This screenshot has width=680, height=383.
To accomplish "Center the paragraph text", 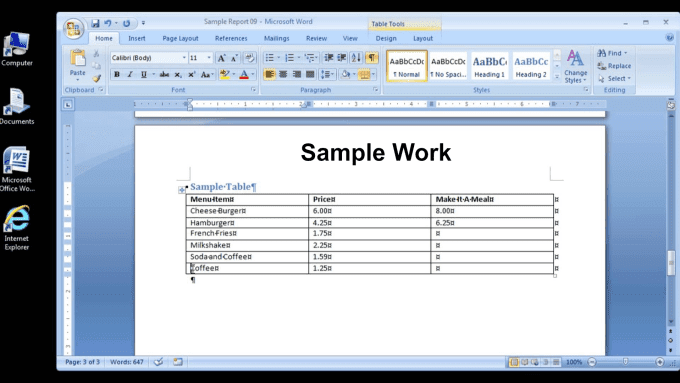I will tap(283, 75).
